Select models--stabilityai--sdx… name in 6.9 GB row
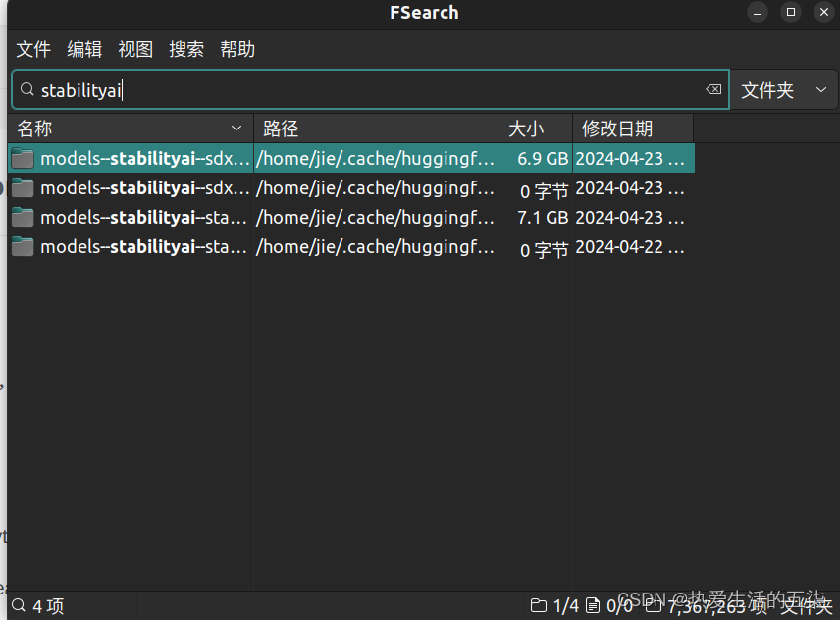This screenshot has height=620, width=840. (145, 159)
